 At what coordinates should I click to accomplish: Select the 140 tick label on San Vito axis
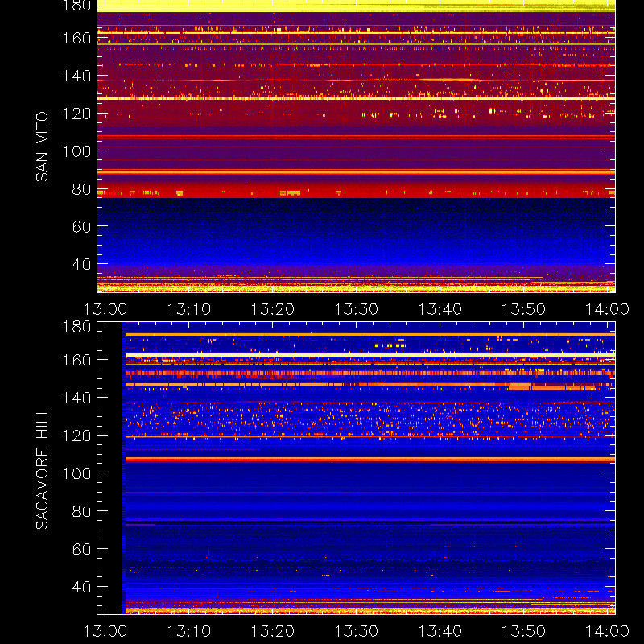pyautogui.click(x=76, y=76)
